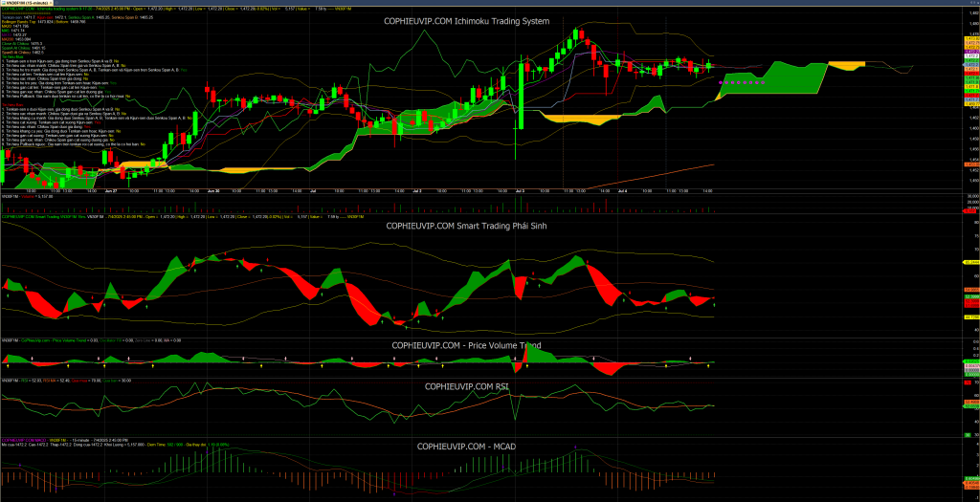The height and width of the screenshot is (502, 980).
Task: Click the Smart Trading pane header info line
Action: pos(181,216)
